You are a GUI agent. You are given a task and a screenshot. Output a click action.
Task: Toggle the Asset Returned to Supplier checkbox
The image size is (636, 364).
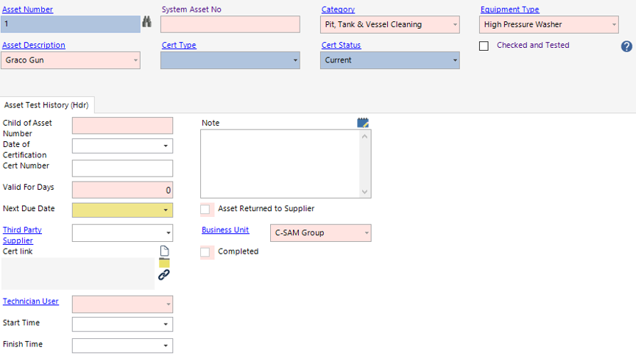click(x=205, y=209)
